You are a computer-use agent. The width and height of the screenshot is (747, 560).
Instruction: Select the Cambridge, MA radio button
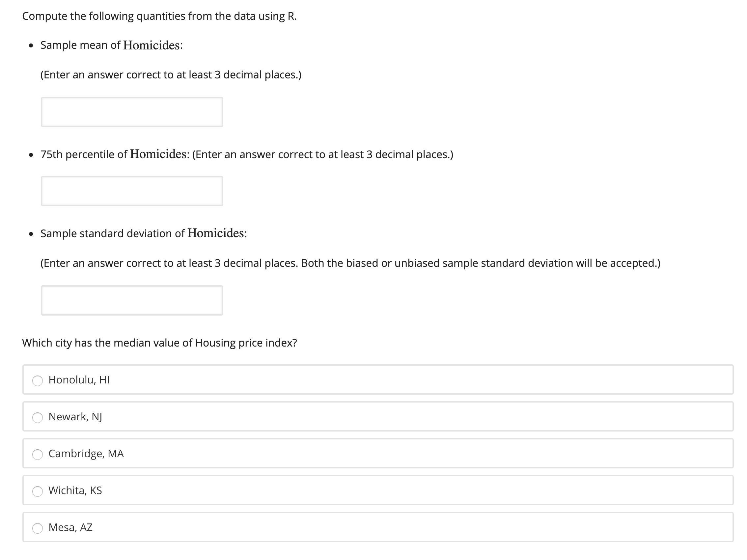point(38,454)
